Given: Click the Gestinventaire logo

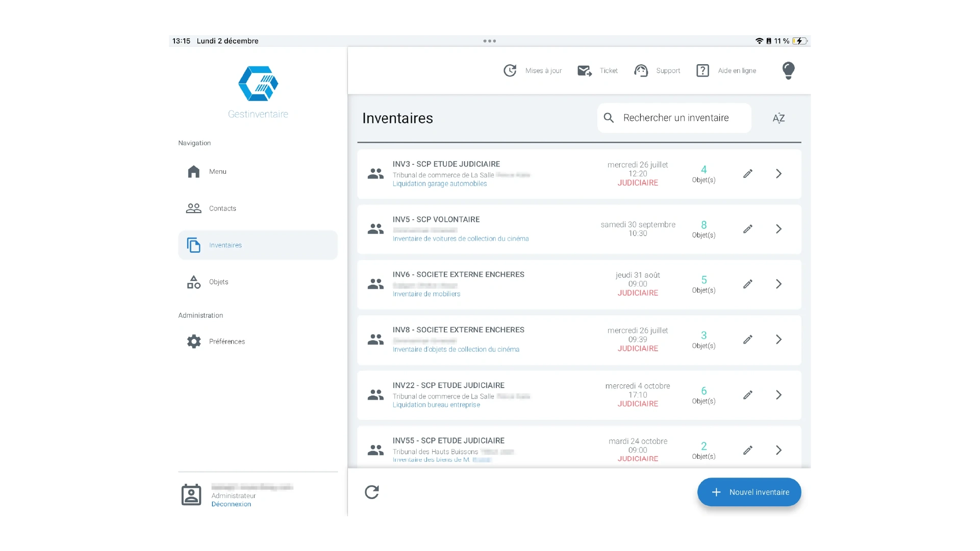Looking at the screenshot, I should (x=258, y=84).
